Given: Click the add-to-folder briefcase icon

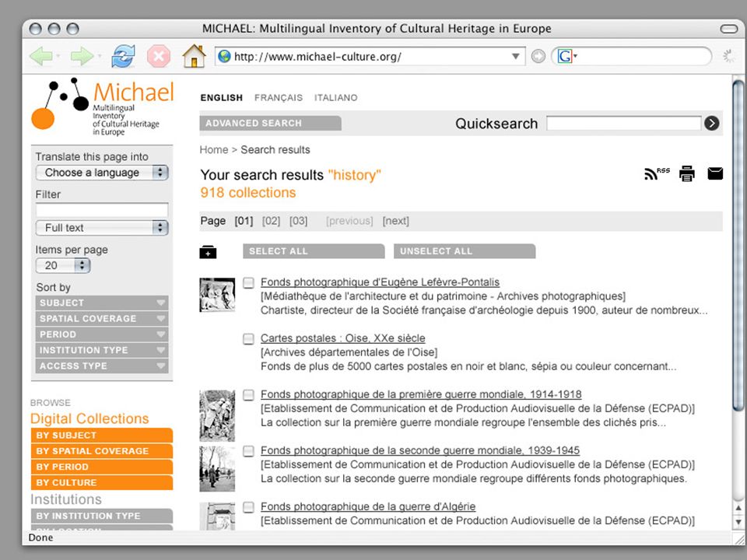Looking at the screenshot, I should tap(208, 252).
